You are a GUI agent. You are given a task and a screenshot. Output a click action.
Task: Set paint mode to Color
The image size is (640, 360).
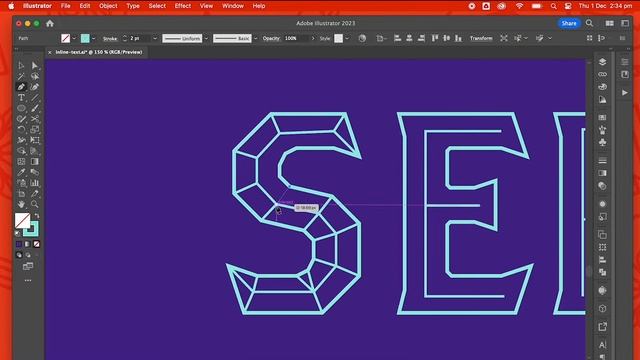click(x=19, y=244)
